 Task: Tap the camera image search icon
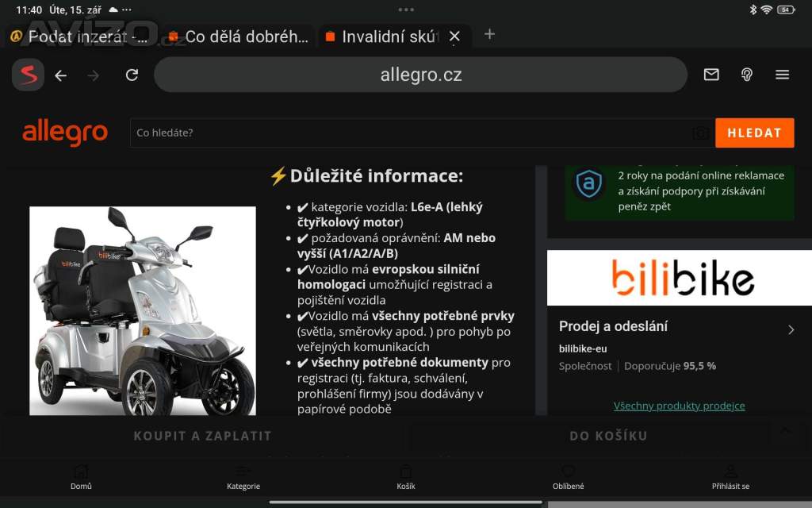pos(701,133)
